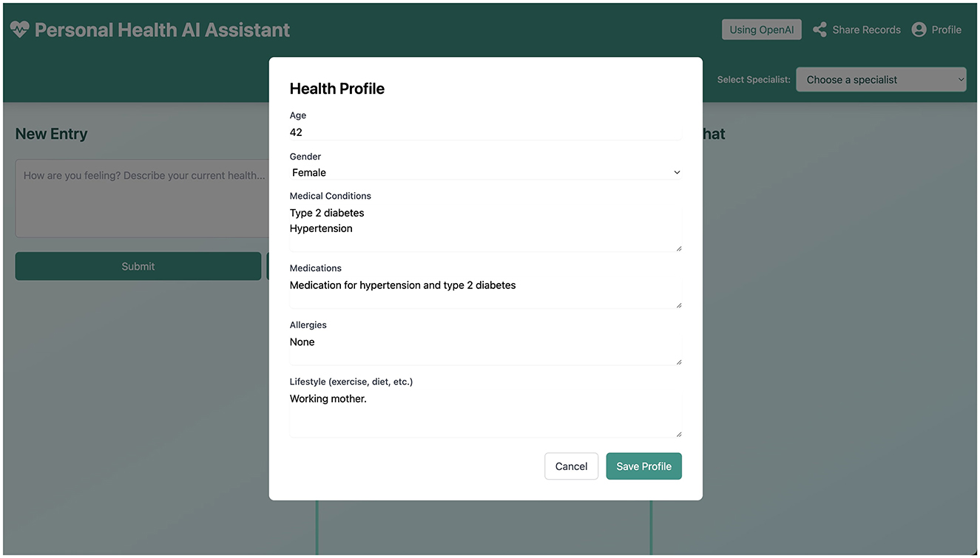Click the Profile user avatar icon

pyautogui.click(x=919, y=30)
